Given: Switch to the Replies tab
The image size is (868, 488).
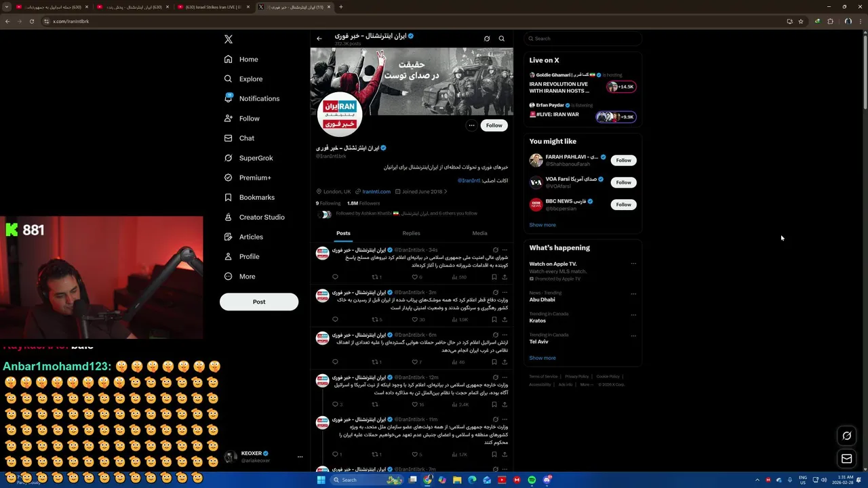Looking at the screenshot, I should [411, 233].
